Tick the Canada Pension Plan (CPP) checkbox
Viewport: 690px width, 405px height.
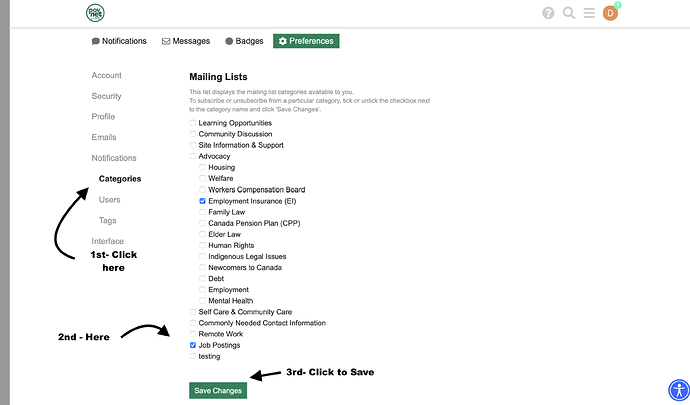click(202, 223)
